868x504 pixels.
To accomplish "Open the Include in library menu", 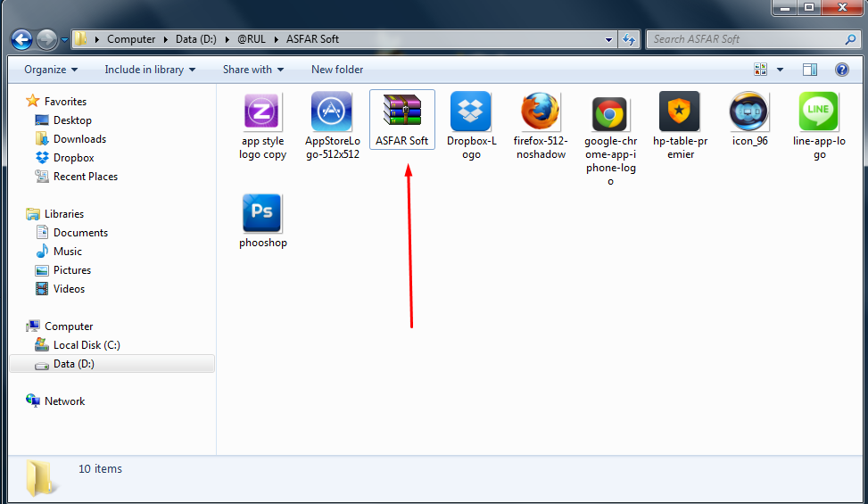I will [150, 70].
